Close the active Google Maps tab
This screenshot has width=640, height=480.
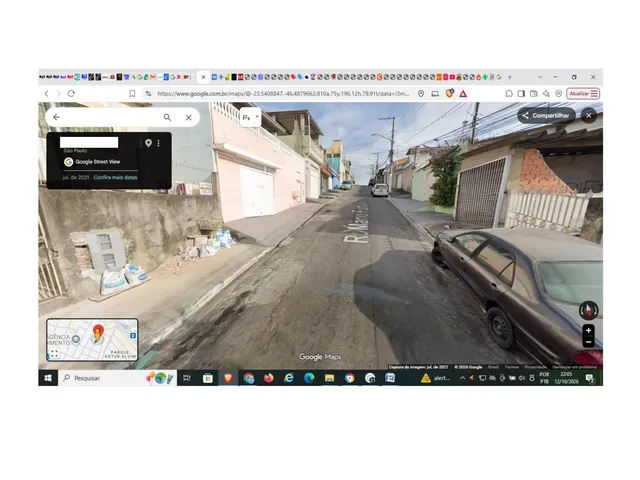203,77
